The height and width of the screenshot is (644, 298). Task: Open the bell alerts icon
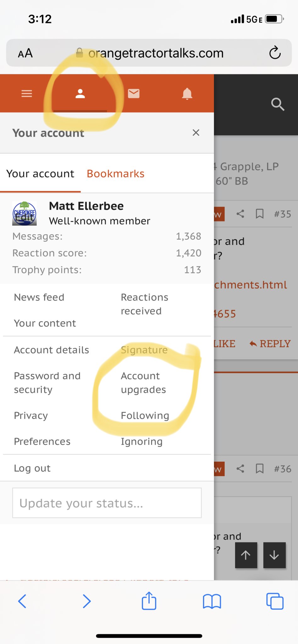(x=187, y=93)
